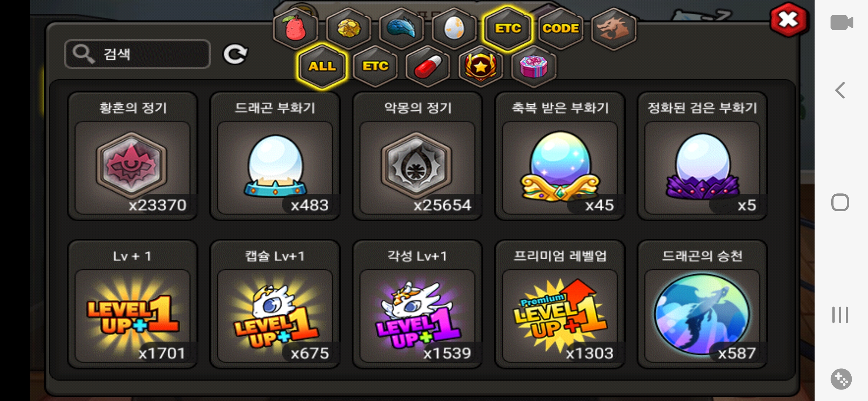Select the 축복 받은 부화기 item

point(560,156)
